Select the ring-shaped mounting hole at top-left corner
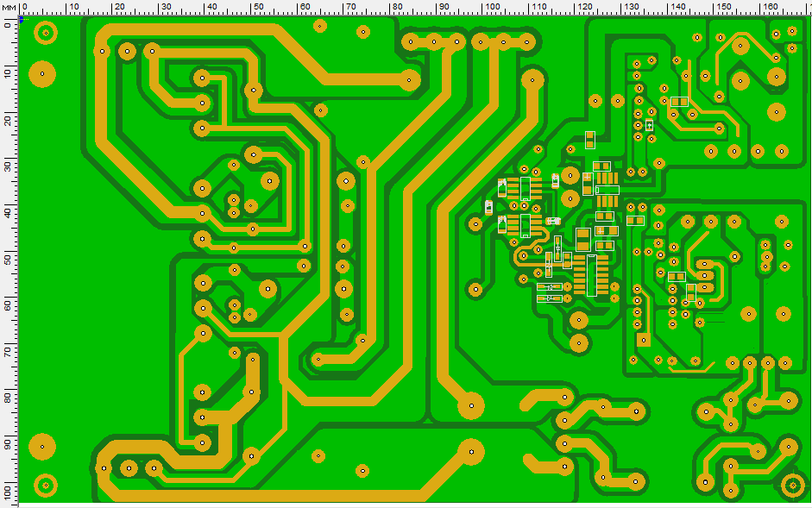This screenshot has width=812, height=508. [44, 34]
